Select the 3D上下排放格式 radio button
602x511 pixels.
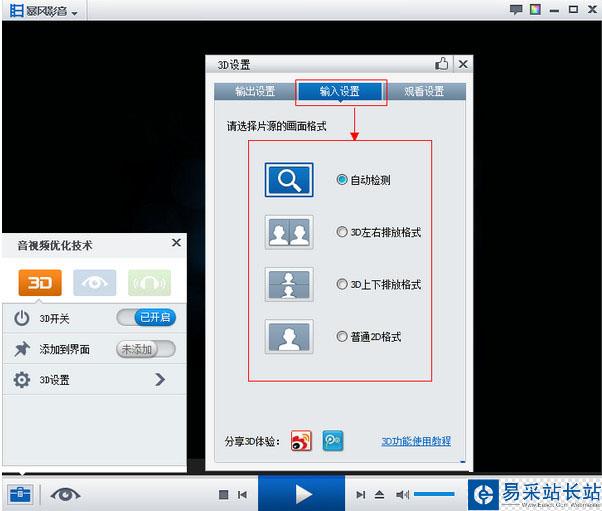(342, 284)
